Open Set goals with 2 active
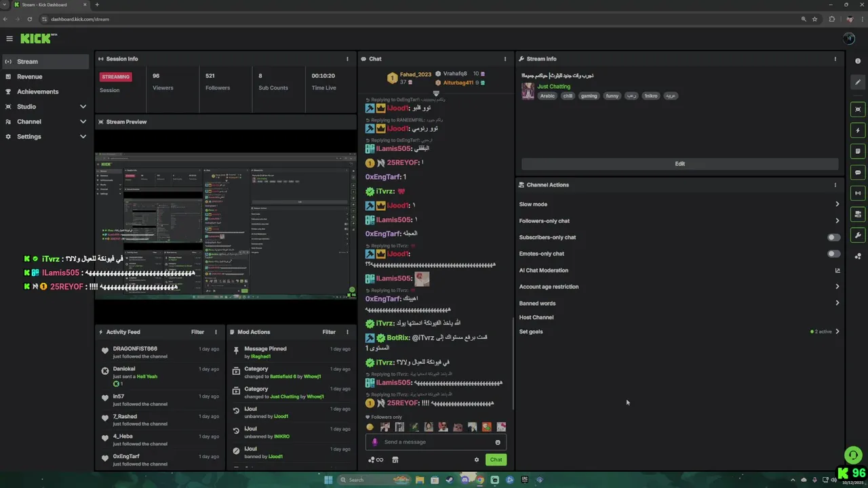 [x=679, y=331]
